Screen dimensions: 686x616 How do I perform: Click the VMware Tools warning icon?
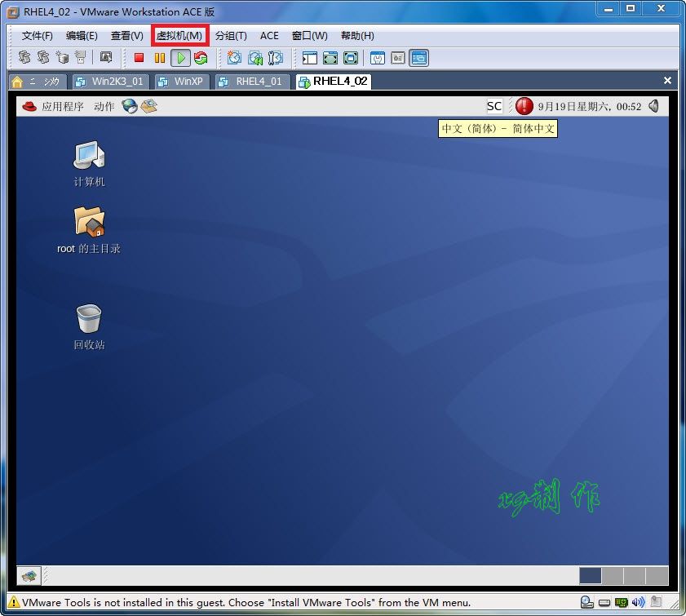click(14, 602)
